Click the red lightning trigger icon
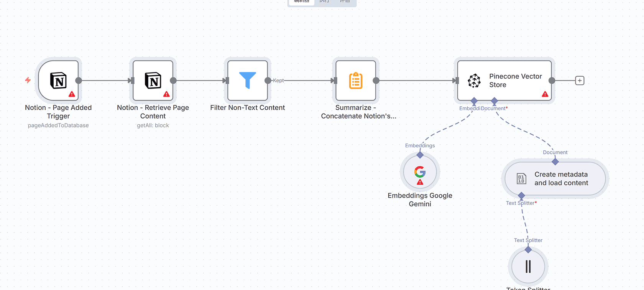Screen dimensions: 644x290 tap(28, 80)
